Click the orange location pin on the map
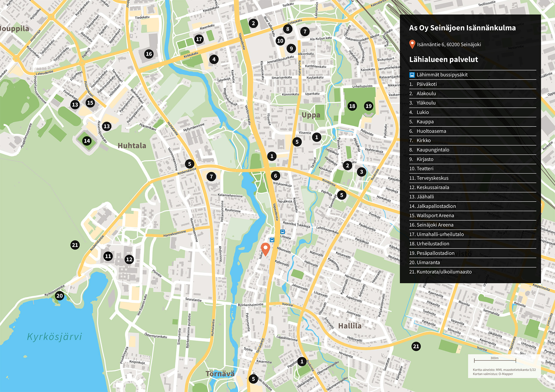555x392 pixels. [x=265, y=248]
